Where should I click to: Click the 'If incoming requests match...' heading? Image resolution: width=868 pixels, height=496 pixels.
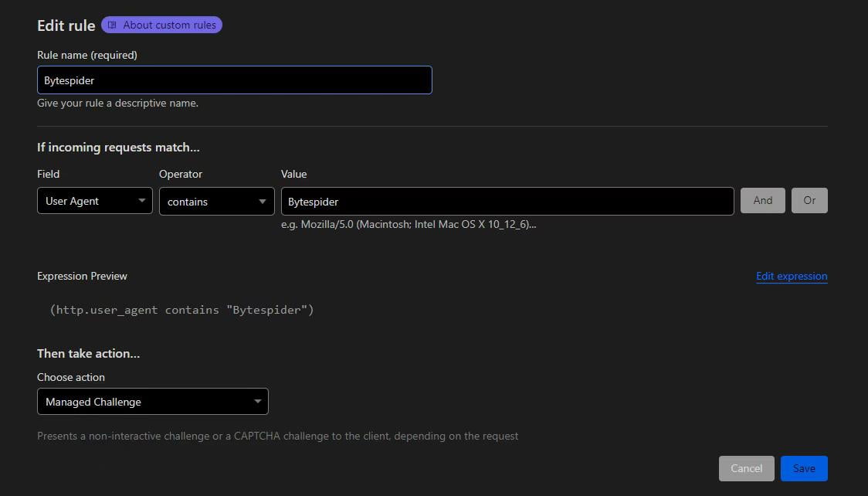coord(118,148)
